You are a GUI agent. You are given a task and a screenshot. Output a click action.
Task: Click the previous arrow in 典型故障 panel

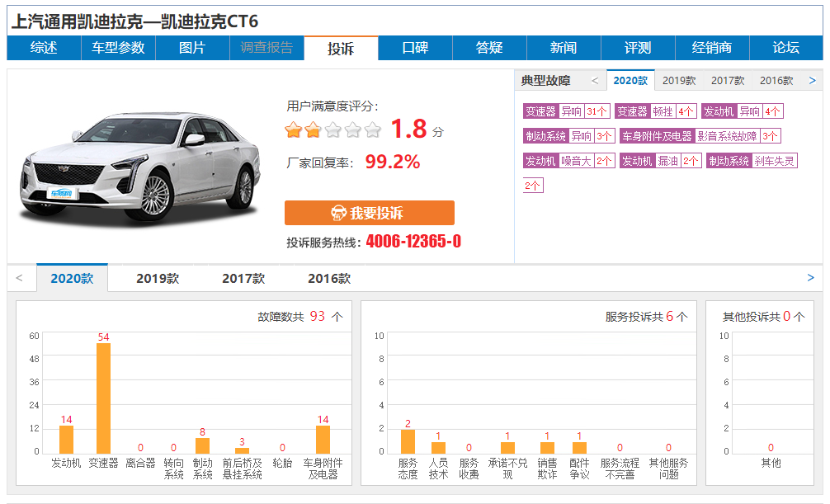[594, 81]
